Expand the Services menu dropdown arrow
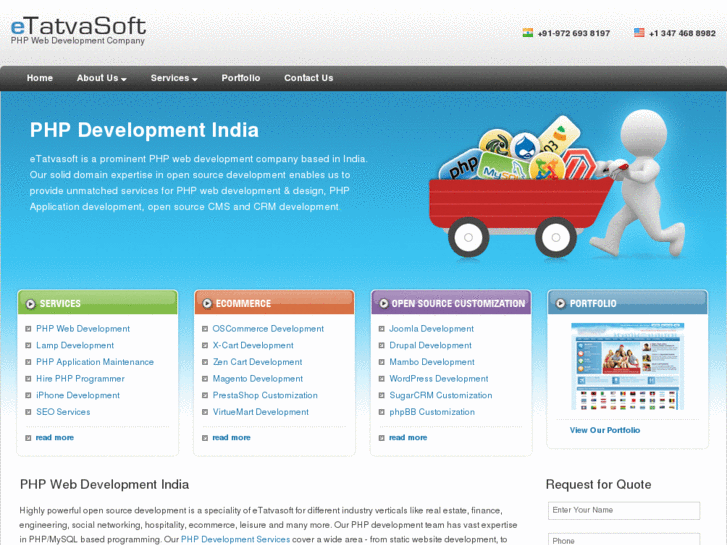Viewport: 727px width, 545px height. click(195, 80)
